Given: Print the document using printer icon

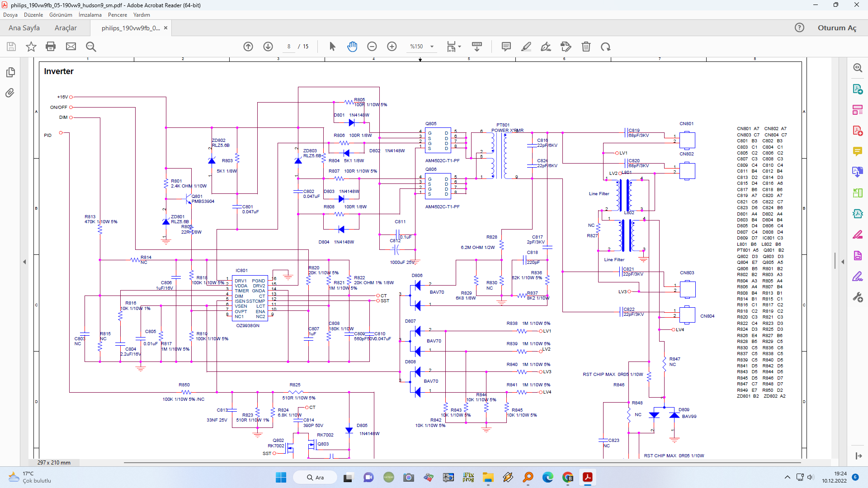Looking at the screenshot, I should pyautogui.click(x=51, y=47).
